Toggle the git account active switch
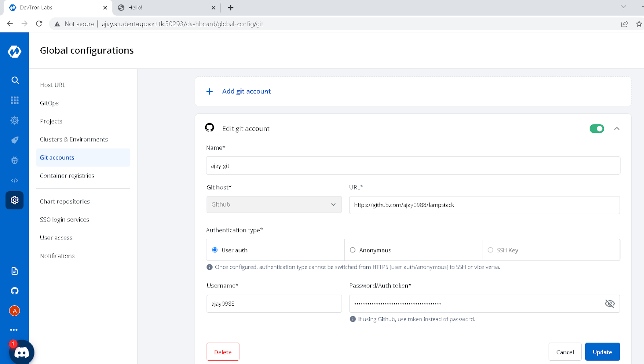Screen dimensions: 644x364 (x=597, y=128)
